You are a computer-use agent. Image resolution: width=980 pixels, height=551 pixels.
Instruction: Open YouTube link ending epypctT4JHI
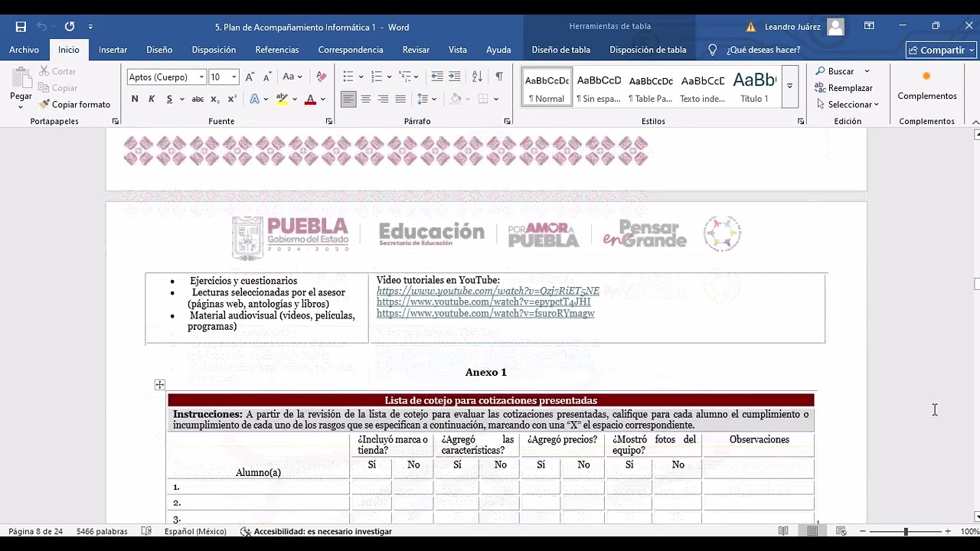coord(483,302)
